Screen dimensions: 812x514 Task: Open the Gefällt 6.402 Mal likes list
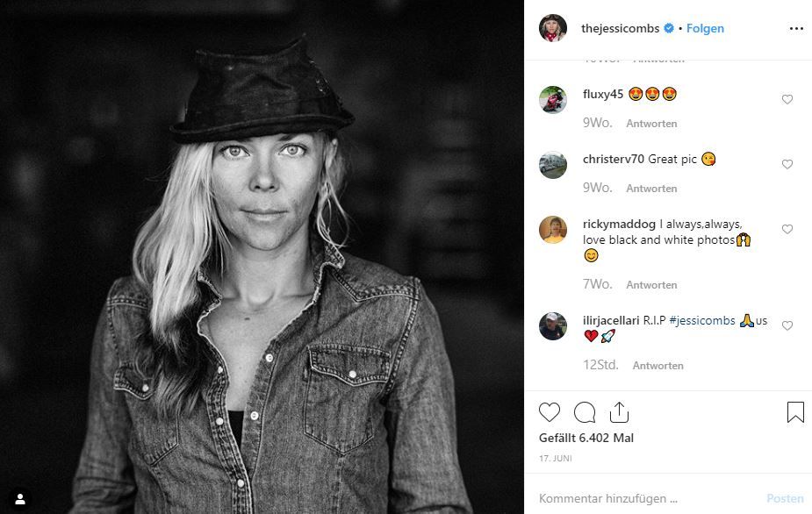[586, 438]
